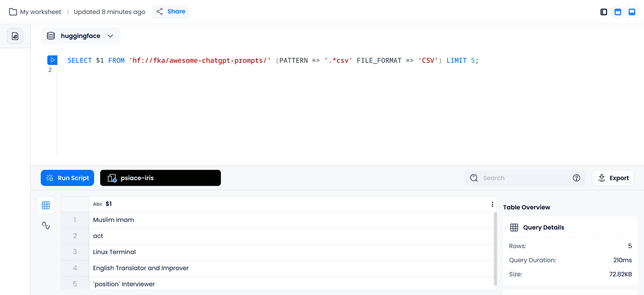
Task: Open the Share option
Action: click(x=171, y=12)
